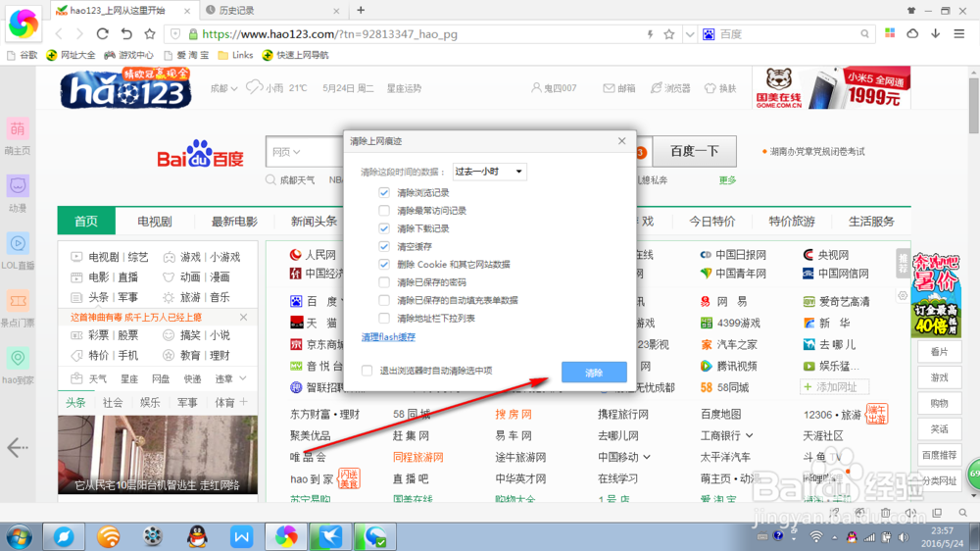Click the 百度 search input in toolbar

(x=786, y=34)
